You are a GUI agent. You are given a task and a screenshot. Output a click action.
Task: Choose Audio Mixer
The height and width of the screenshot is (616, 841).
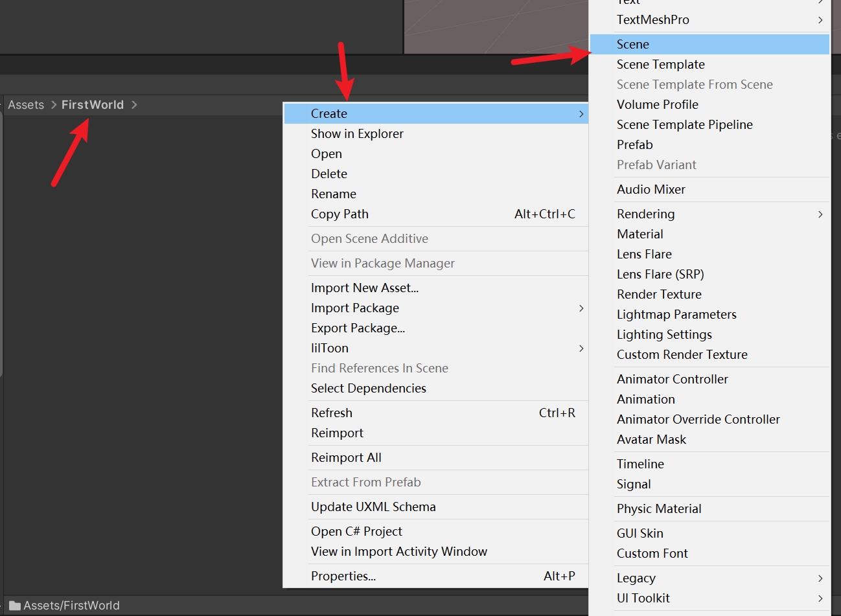pyautogui.click(x=710, y=189)
